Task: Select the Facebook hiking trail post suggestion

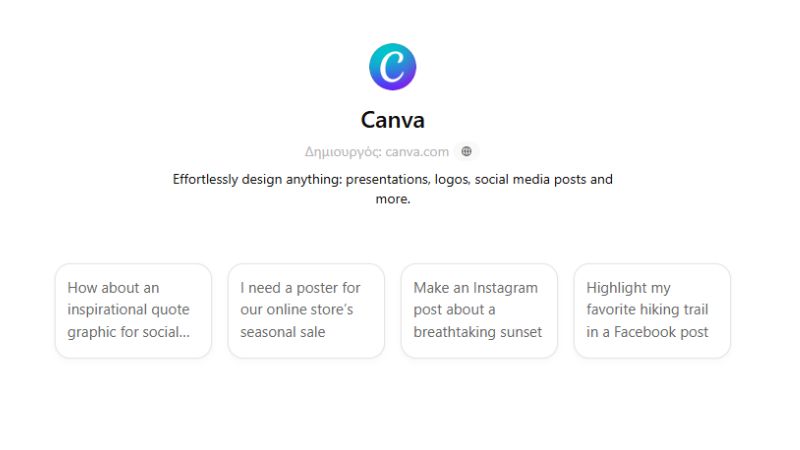Action: point(652,311)
